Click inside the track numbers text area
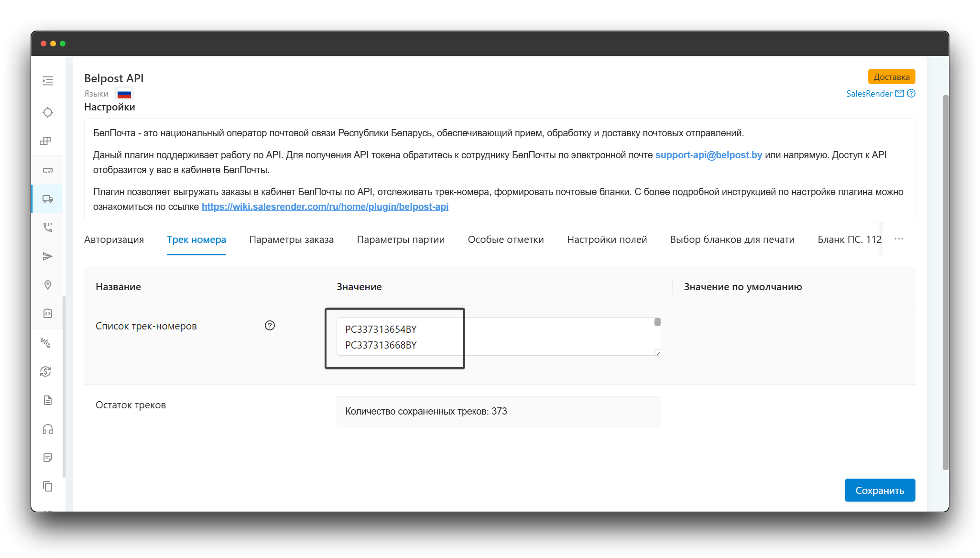Viewport: 980px width, 558px height. tap(499, 337)
